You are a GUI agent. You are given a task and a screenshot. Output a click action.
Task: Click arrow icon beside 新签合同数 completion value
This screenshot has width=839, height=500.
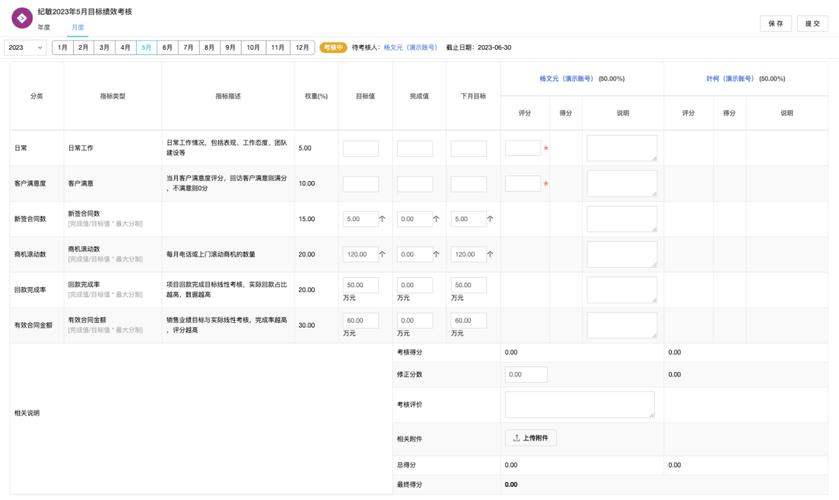[x=436, y=219]
